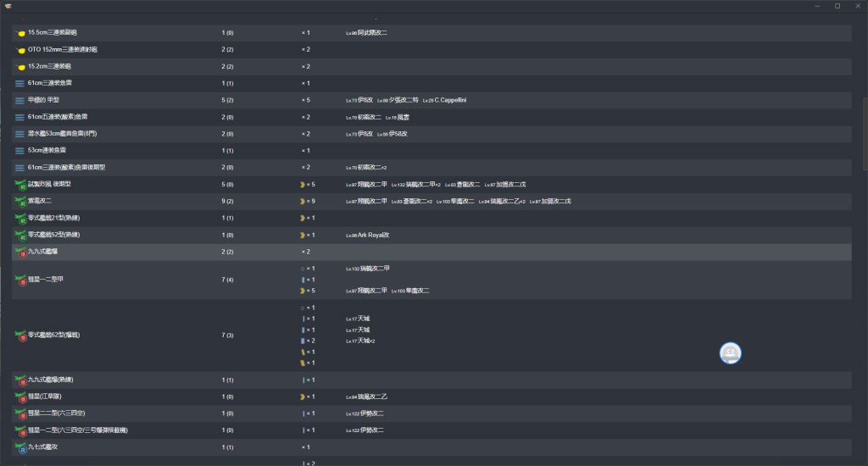Screen dimensions: 868x466
Task: Open the floating round chat assistant icon
Action: (730, 353)
